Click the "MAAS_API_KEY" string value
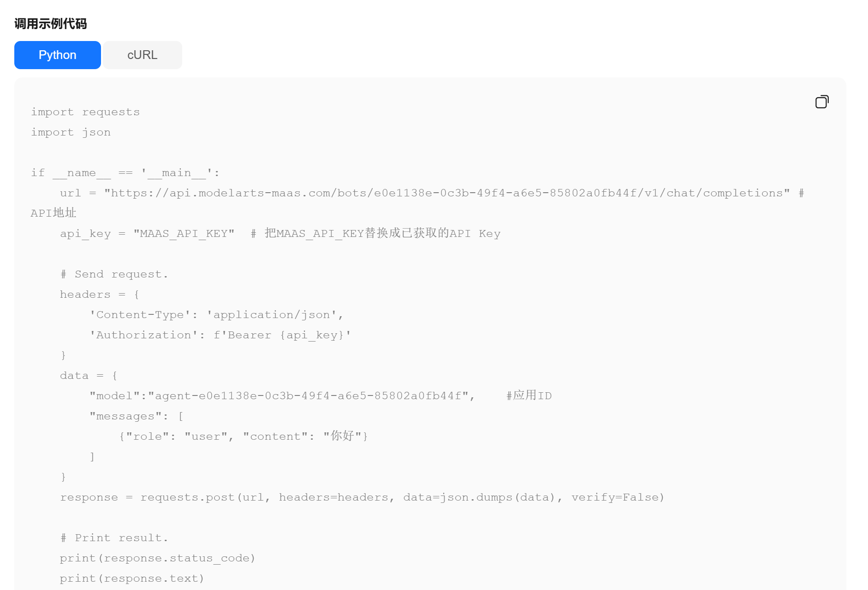 pos(184,234)
